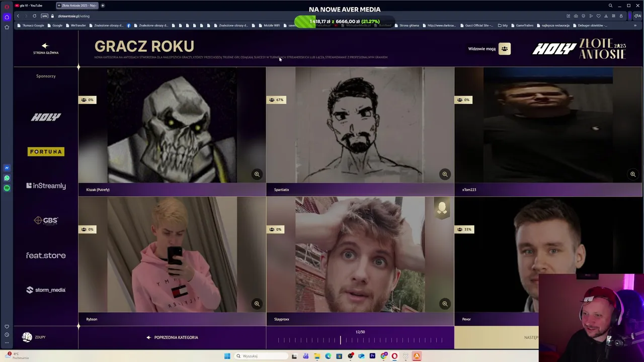Click the 67% vote badge on Spartiatix
This screenshot has width=644, height=362.
(277, 100)
